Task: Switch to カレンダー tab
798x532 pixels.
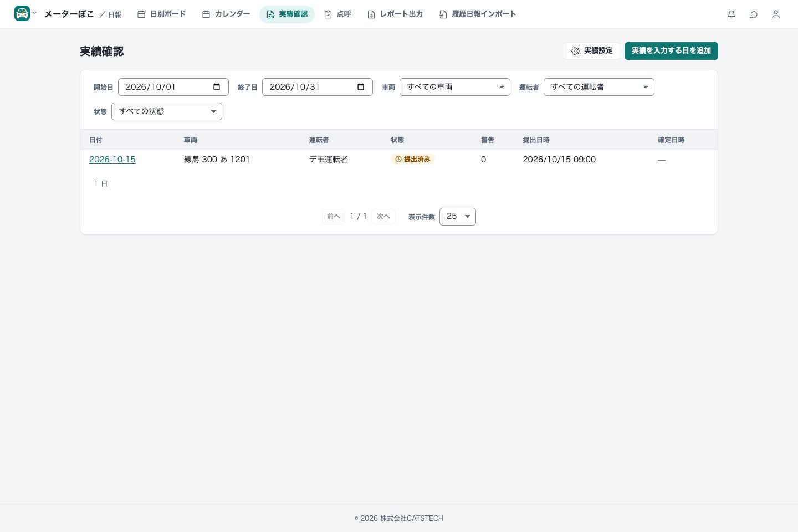Action: pos(226,14)
